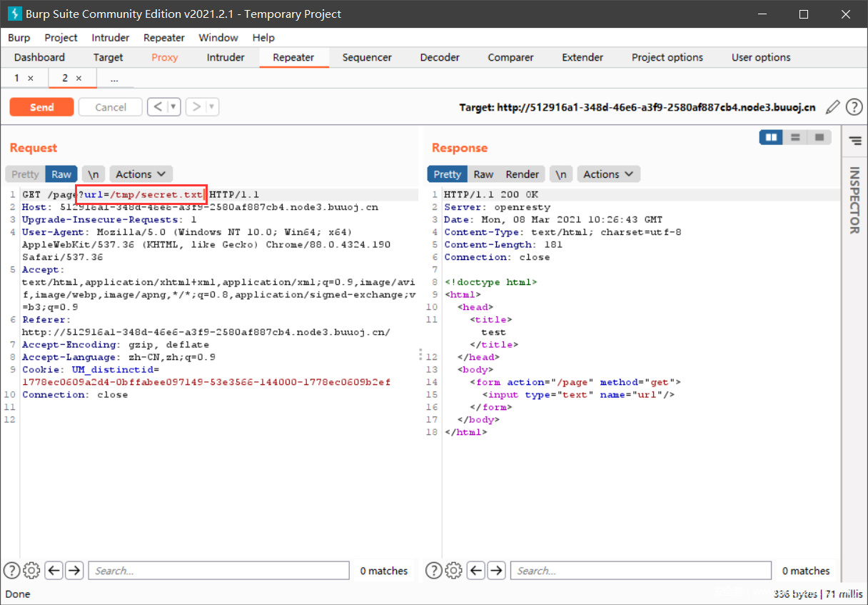Open request search settings gear icon

coord(31,570)
